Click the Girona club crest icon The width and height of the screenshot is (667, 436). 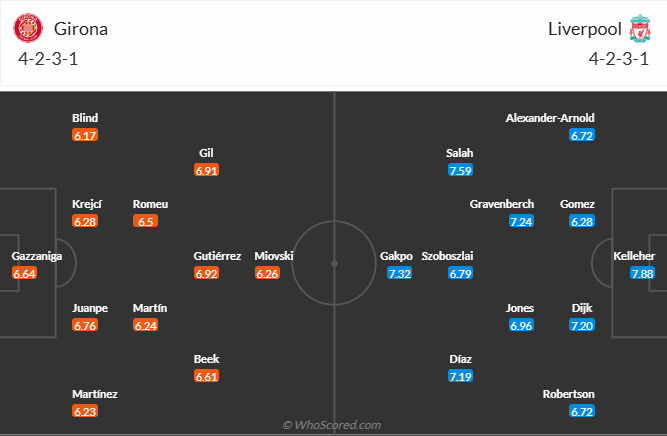pos(25,29)
